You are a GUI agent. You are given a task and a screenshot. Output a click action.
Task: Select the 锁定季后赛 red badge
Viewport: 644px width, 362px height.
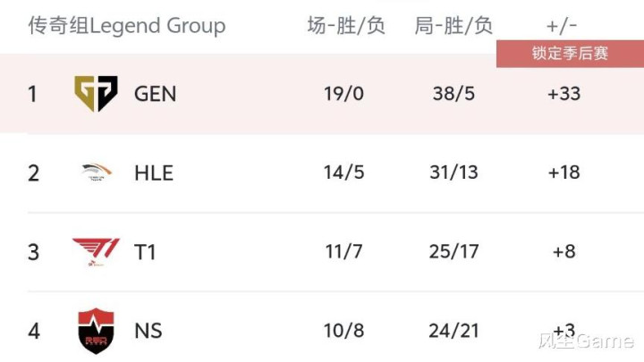point(570,54)
